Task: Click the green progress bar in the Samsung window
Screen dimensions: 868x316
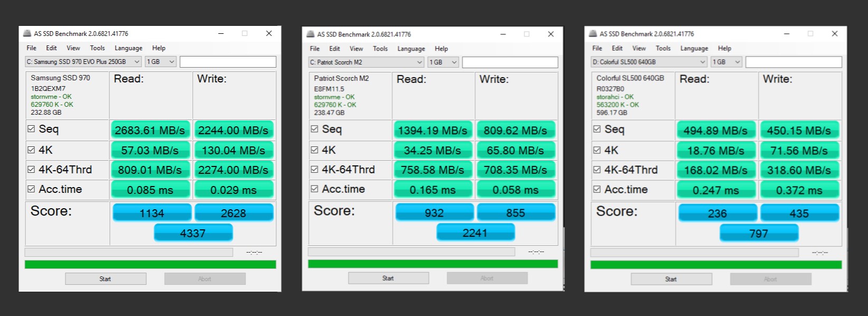Action: point(150,264)
